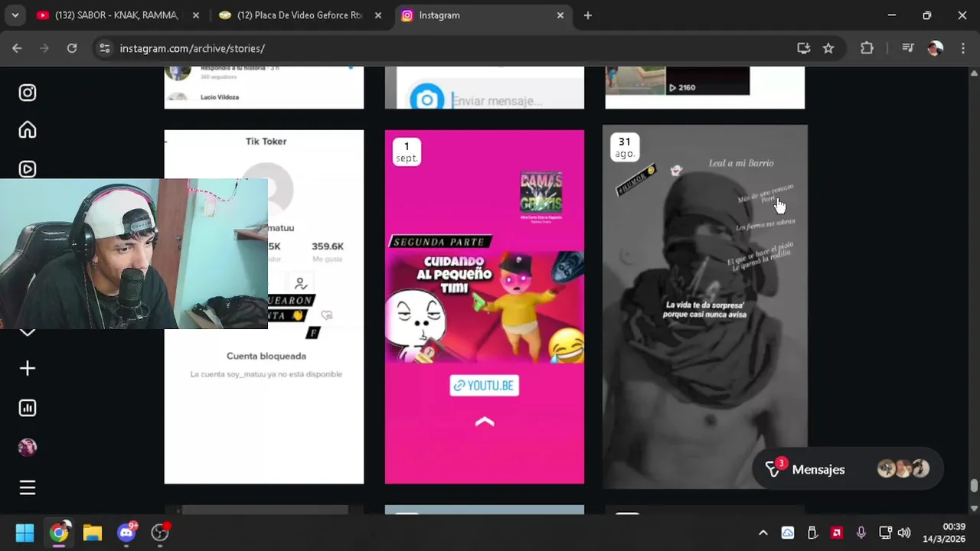Viewport: 980px width, 551px height.
Task: Open a new browser tab
Action: 588,15
